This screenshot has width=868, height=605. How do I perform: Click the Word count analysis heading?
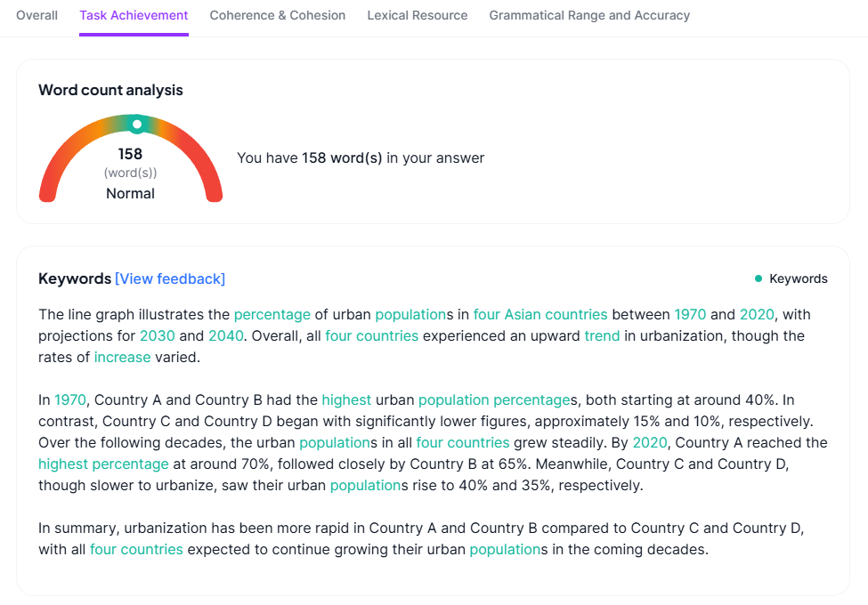click(110, 90)
